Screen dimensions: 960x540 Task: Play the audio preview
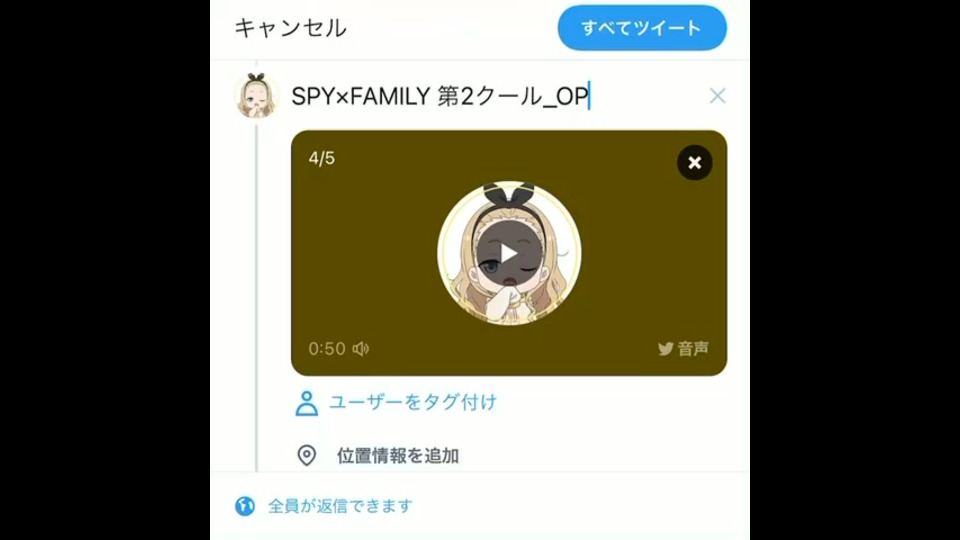point(509,253)
